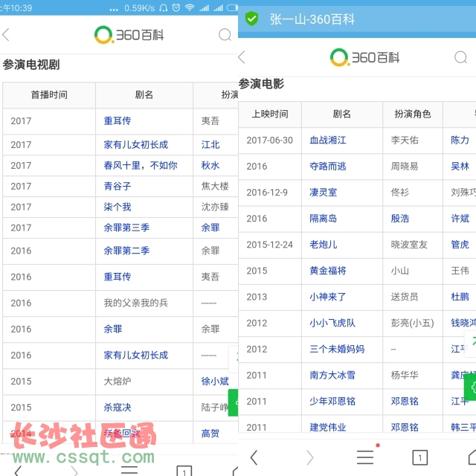This screenshot has width=476, height=476.
Task: Tap the back chevron in the left header
Action: (6, 35)
